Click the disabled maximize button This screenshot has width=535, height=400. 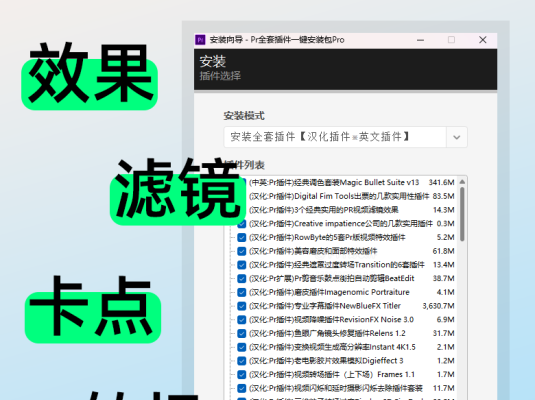451,40
